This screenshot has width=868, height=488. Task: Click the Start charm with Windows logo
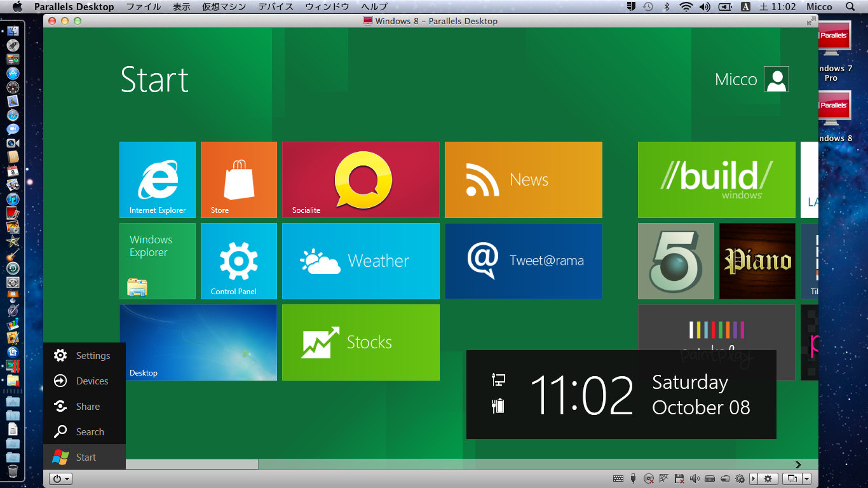[85, 457]
